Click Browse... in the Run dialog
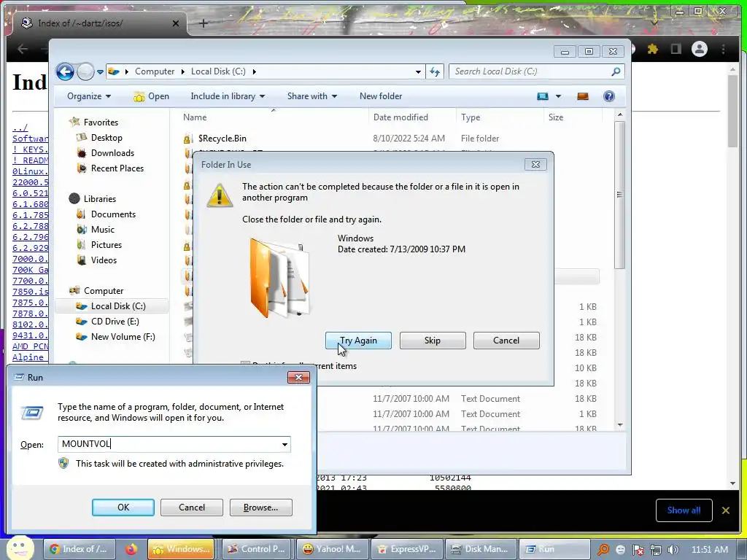 260,507
